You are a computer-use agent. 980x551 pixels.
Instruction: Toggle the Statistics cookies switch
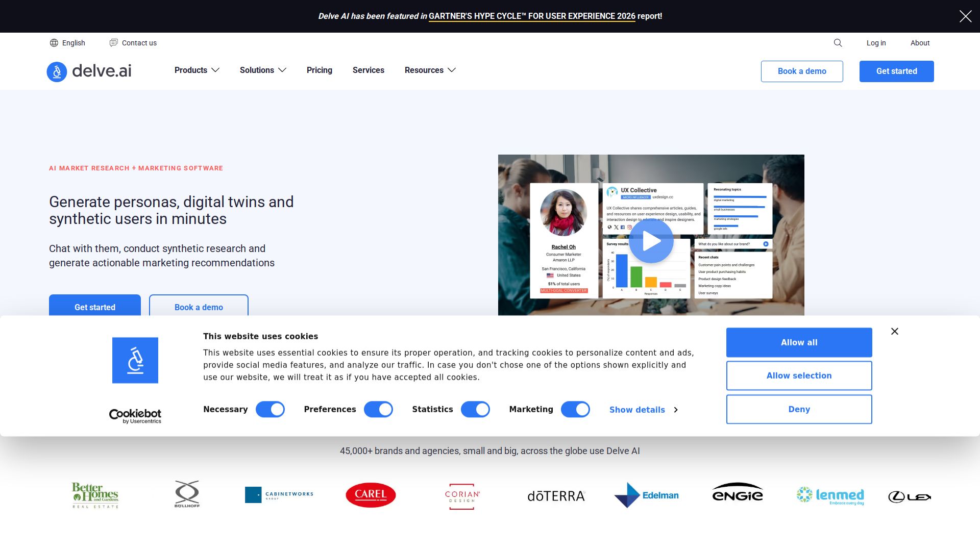[x=475, y=409]
